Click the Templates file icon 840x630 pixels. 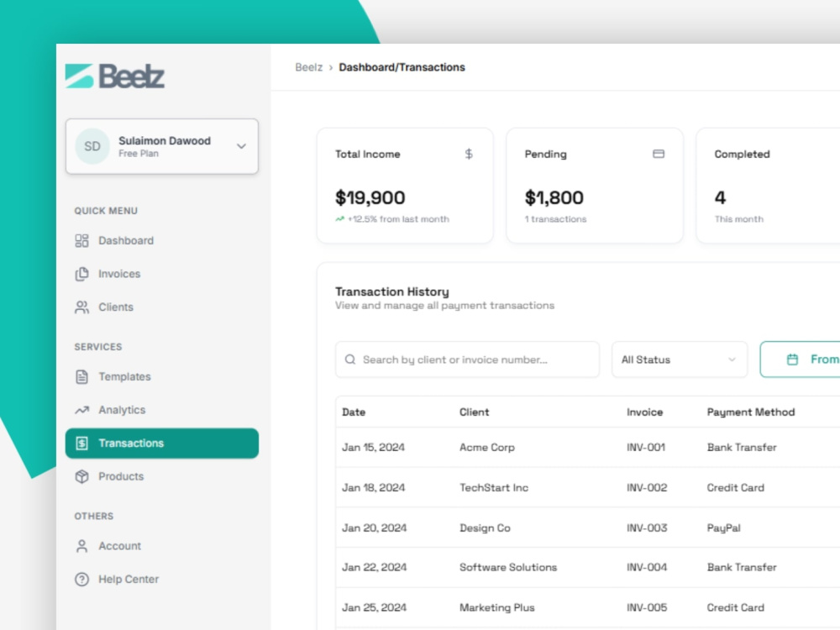(81, 376)
